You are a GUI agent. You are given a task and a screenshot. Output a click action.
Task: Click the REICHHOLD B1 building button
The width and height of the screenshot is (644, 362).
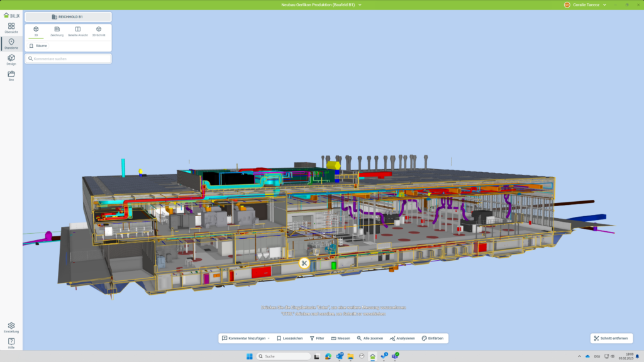coord(68,17)
